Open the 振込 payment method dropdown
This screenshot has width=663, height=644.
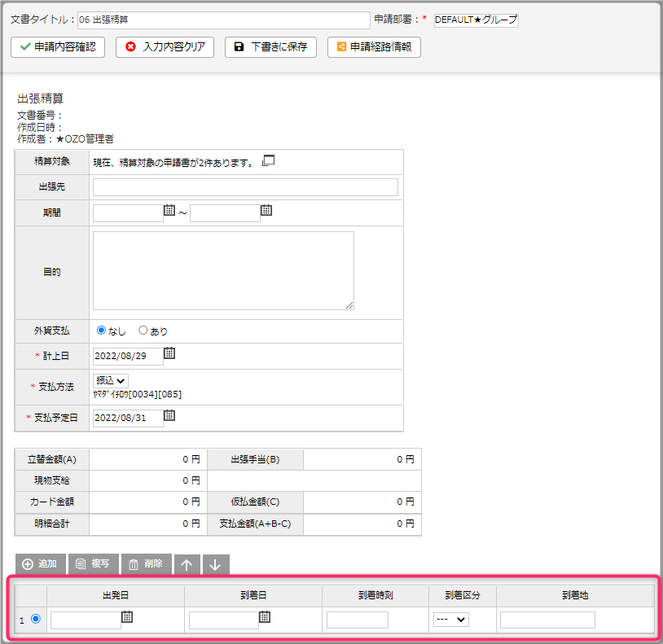click(x=110, y=380)
